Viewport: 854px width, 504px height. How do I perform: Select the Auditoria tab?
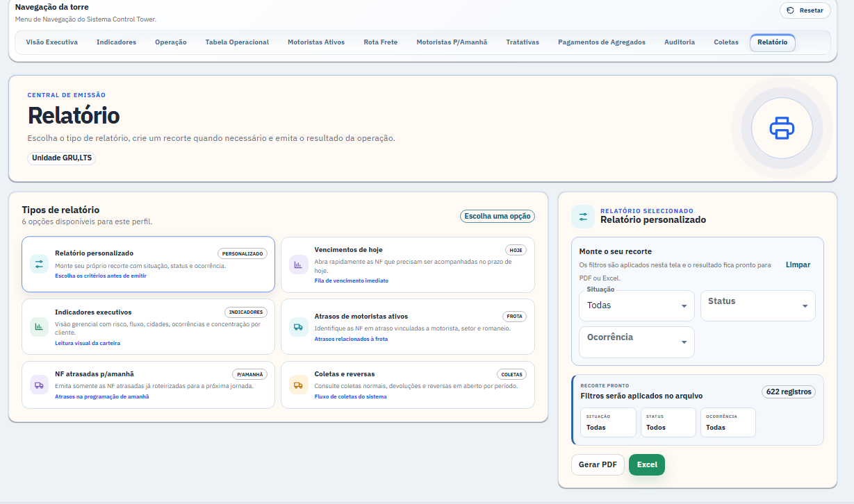680,42
